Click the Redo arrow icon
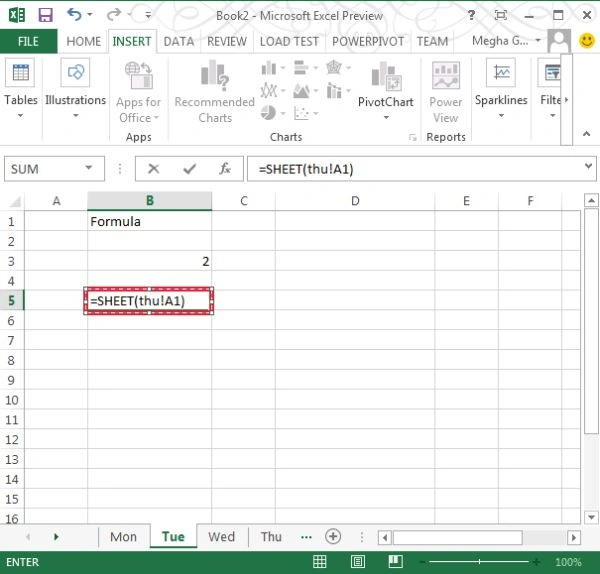This screenshot has height=574, width=600. pyautogui.click(x=114, y=15)
